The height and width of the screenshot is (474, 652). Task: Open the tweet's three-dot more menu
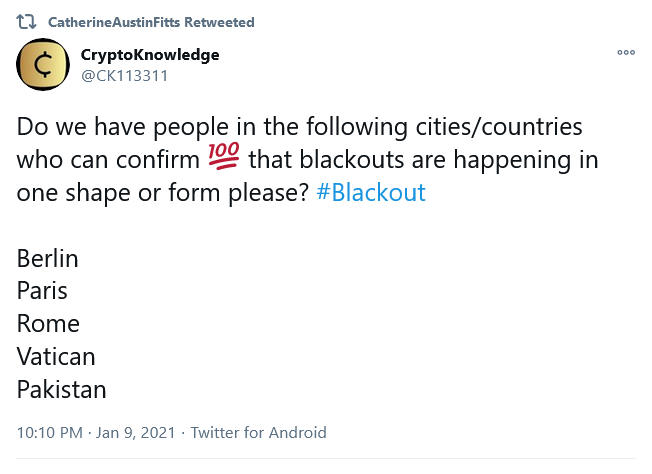(x=626, y=53)
